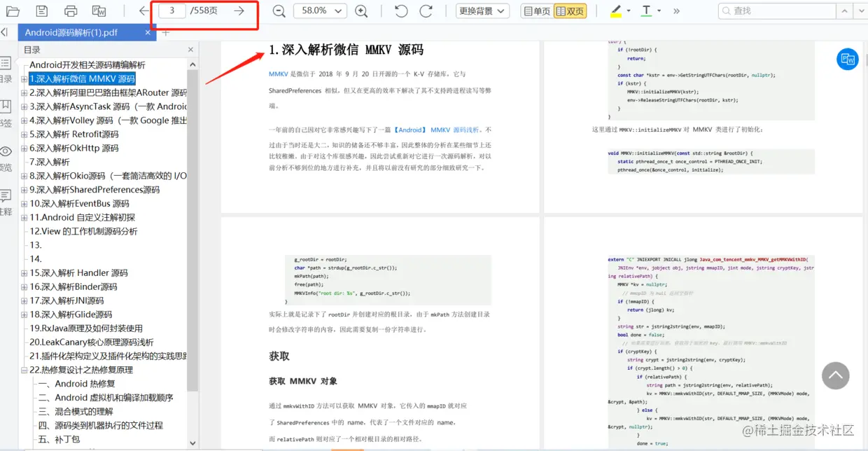
Task: Rotate the page clockwise
Action: click(x=426, y=11)
